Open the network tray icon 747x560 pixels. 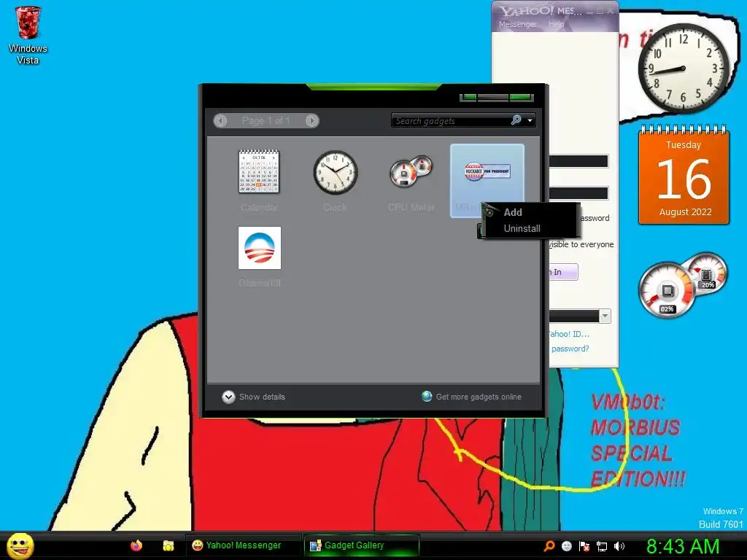click(602, 545)
